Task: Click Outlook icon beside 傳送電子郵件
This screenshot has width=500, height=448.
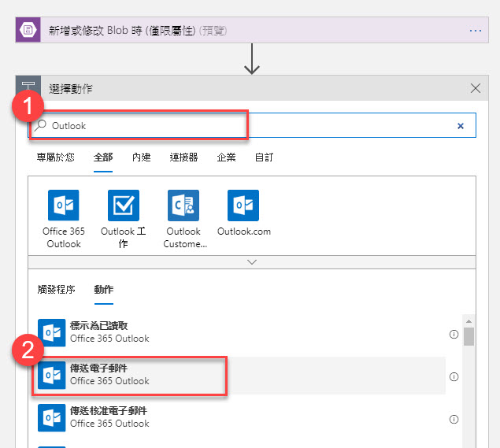Action: 52,376
